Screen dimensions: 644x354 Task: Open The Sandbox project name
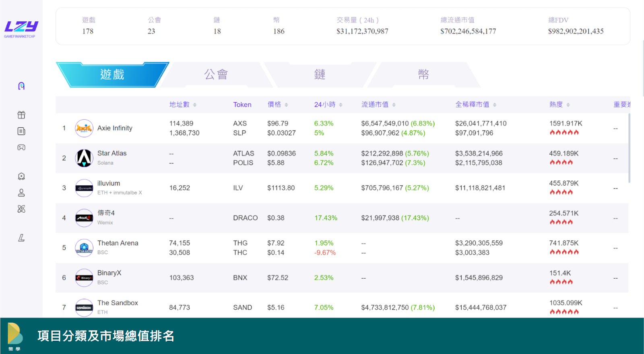(x=118, y=303)
